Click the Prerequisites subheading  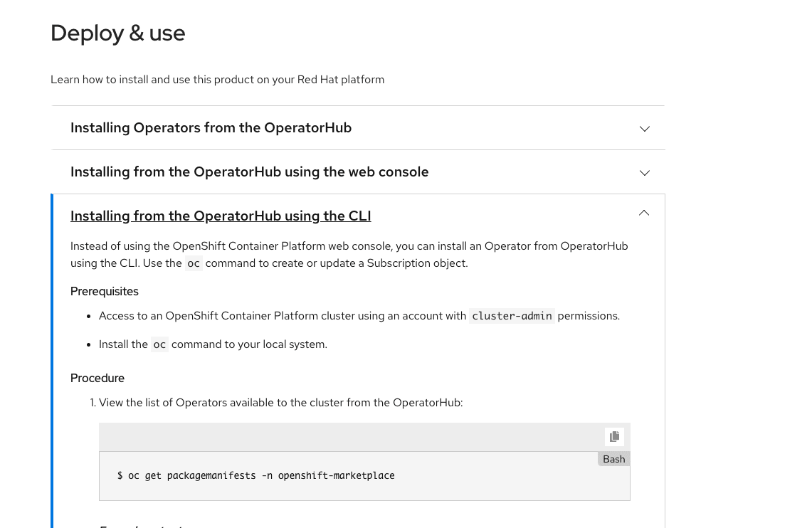pyautogui.click(x=105, y=292)
